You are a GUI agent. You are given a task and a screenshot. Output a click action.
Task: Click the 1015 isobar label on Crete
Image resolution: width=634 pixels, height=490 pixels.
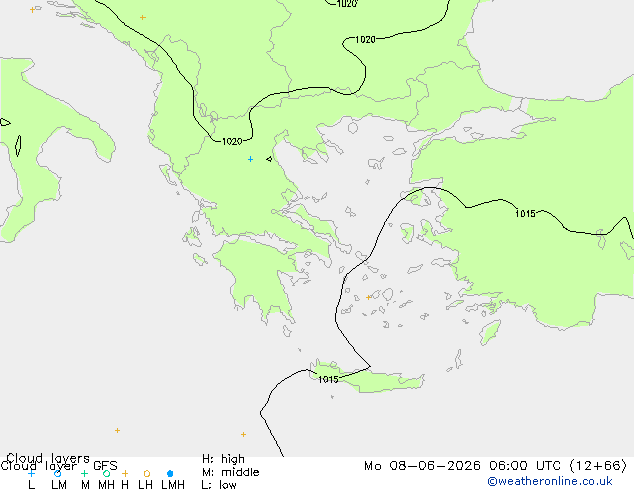[328, 380]
